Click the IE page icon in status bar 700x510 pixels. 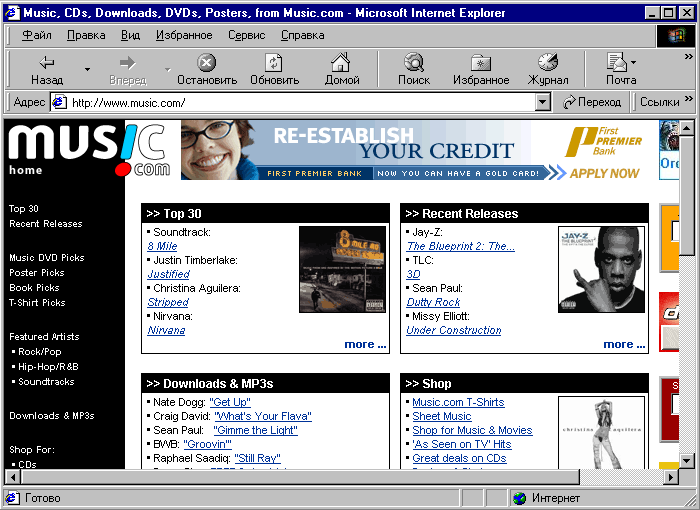tap(12, 498)
